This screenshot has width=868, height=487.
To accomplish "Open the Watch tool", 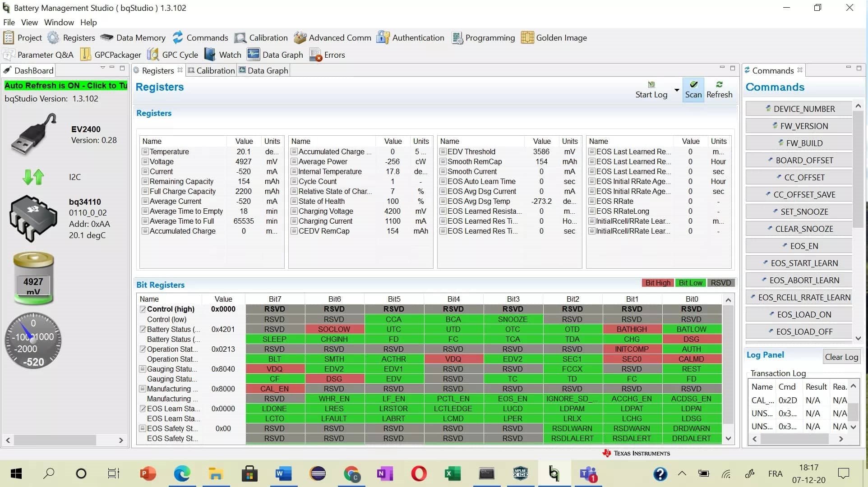I will (223, 55).
